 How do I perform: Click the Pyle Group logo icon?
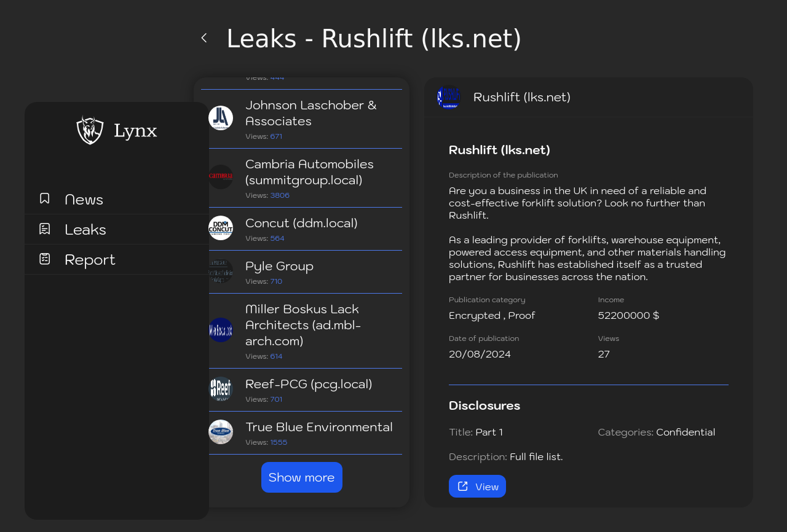(x=221, y=271)
